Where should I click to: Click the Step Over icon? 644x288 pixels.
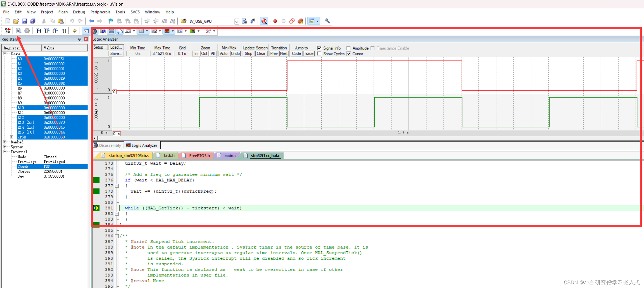(x=47, y=31)
